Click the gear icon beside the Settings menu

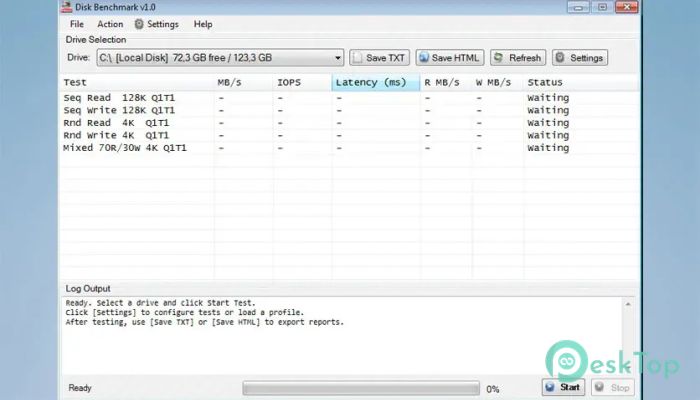(139, 24)
